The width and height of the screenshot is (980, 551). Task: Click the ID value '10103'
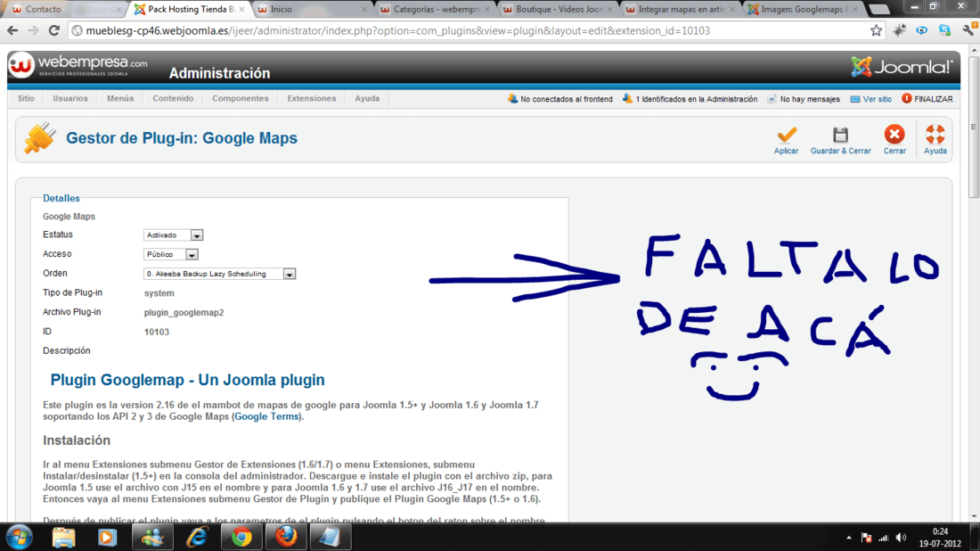(x=156, y=332)
